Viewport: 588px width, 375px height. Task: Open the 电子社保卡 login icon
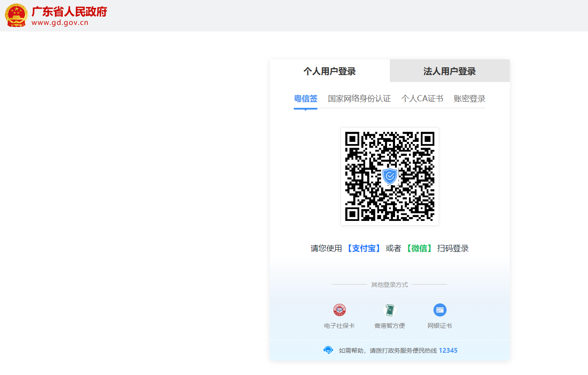pyautogui.click(x=339, y=310)
